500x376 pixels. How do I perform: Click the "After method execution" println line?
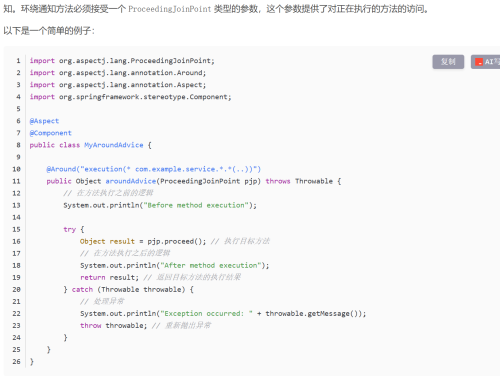point(174,265)
